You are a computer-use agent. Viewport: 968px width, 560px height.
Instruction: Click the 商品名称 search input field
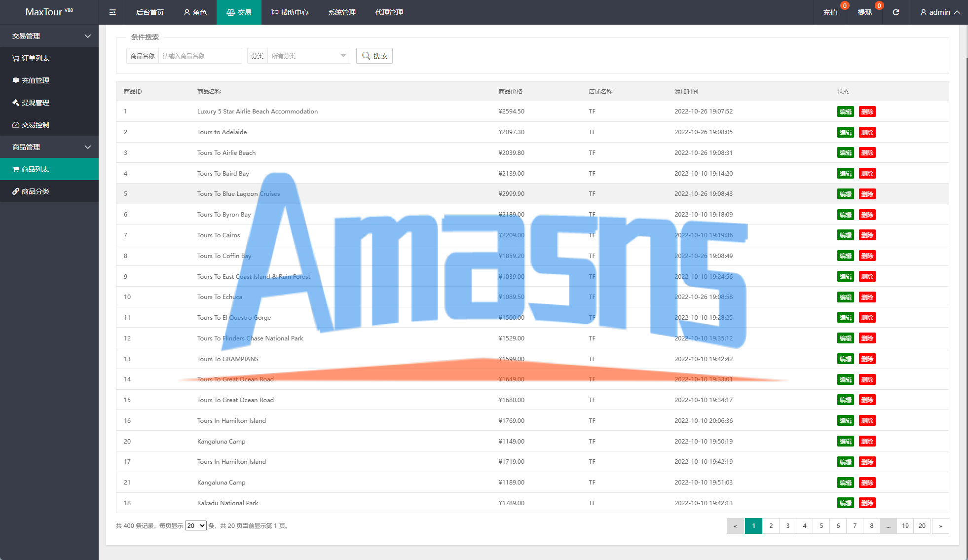tap(200, 56)
